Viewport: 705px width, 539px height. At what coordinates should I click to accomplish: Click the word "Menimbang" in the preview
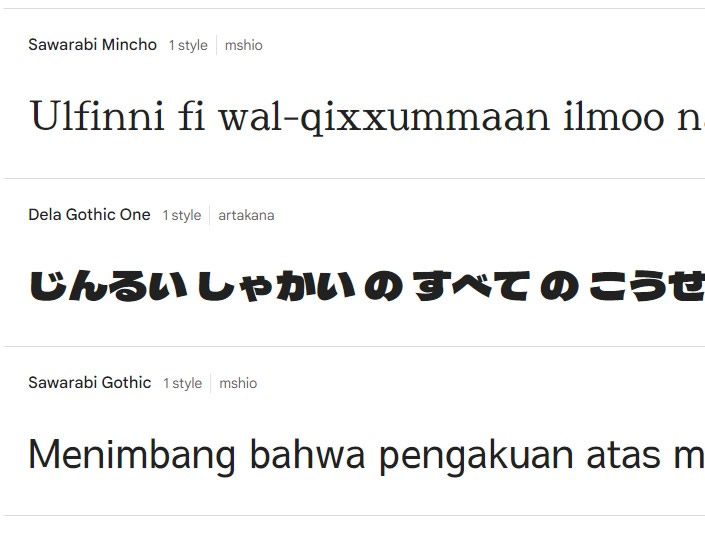coord(131,455)
